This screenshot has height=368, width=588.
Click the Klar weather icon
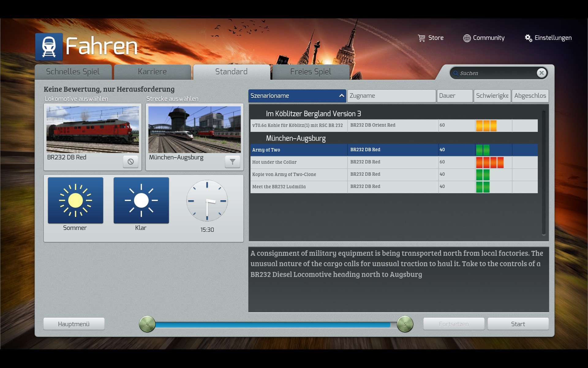click(x=141, y=201)
